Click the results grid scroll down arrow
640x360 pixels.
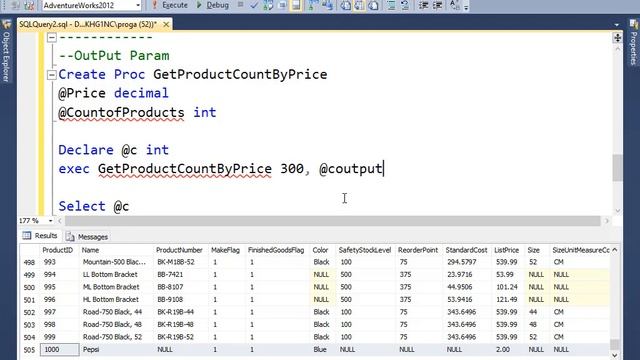click(x=615, y=355)
